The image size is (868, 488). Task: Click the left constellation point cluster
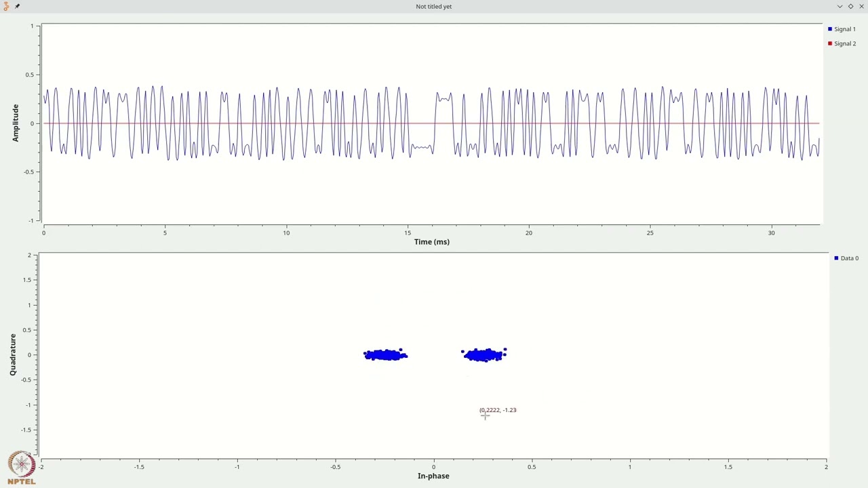click(385, 355)
